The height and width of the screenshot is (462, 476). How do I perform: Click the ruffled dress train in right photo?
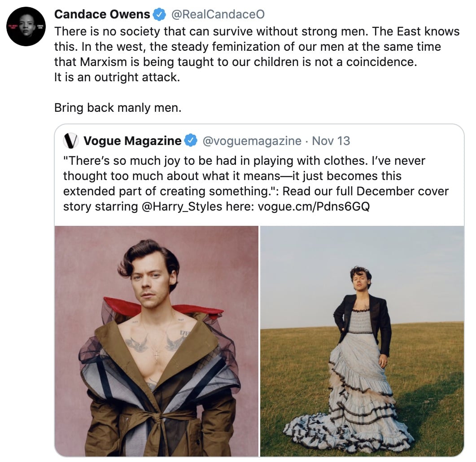[x=349, y=425]
